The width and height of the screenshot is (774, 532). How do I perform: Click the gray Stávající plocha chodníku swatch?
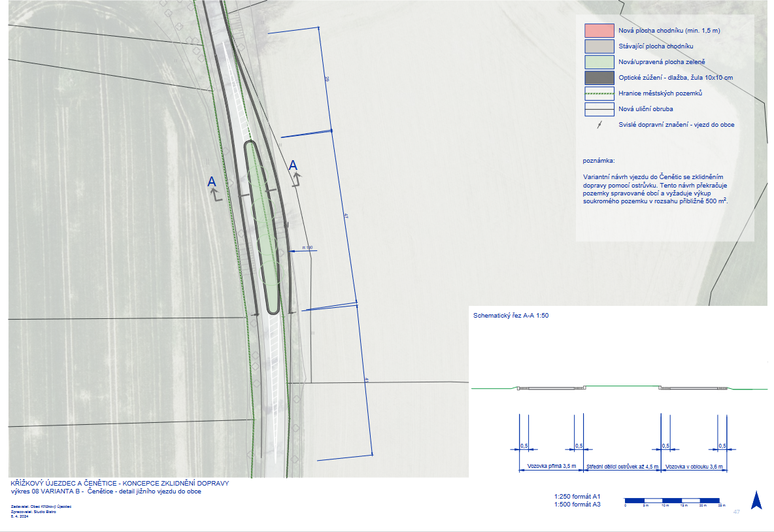point(598,46)
